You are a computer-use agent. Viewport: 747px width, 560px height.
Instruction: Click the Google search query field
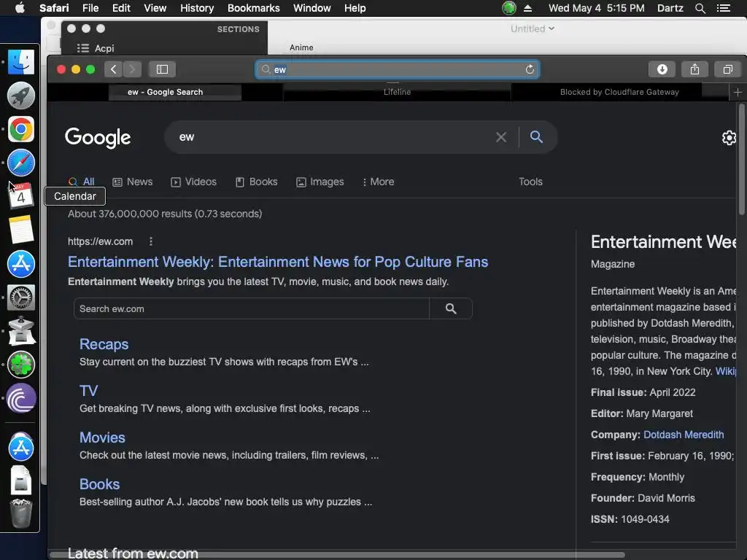(x=333, y=137)
